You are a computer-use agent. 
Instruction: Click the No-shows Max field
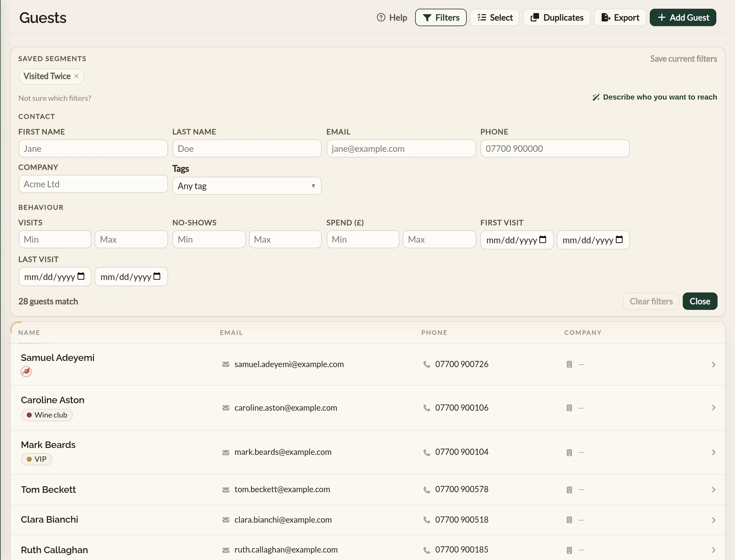(285, 239)
